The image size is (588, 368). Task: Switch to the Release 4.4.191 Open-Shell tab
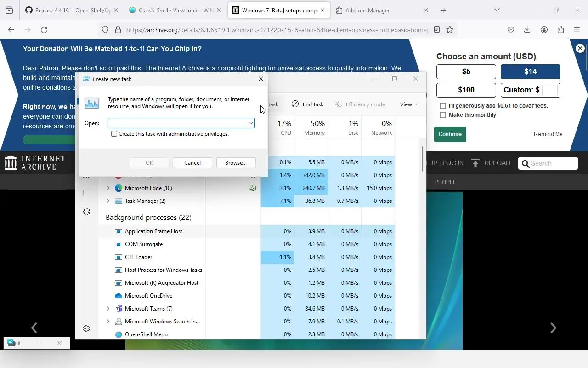click(x=71, y=10)
